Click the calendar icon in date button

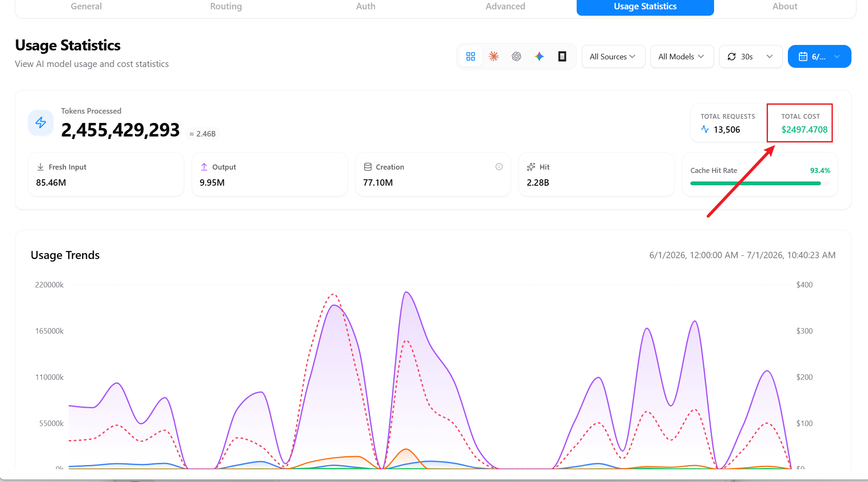coord(803,56)
